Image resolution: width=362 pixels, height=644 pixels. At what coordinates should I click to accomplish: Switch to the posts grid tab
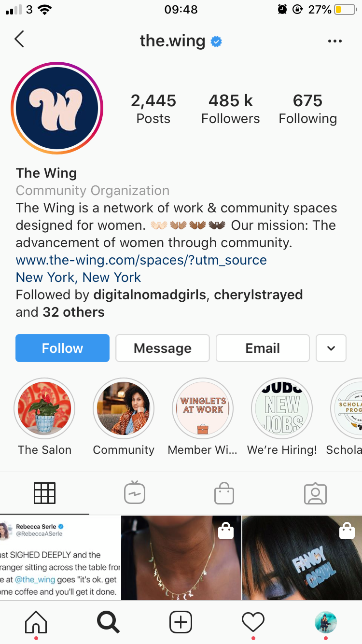tap(44, 493)
